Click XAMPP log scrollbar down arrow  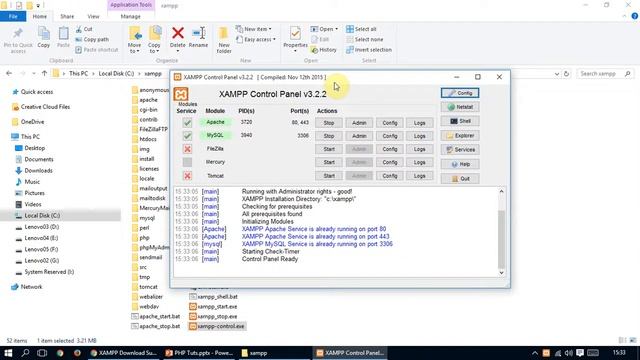(501, 273)
